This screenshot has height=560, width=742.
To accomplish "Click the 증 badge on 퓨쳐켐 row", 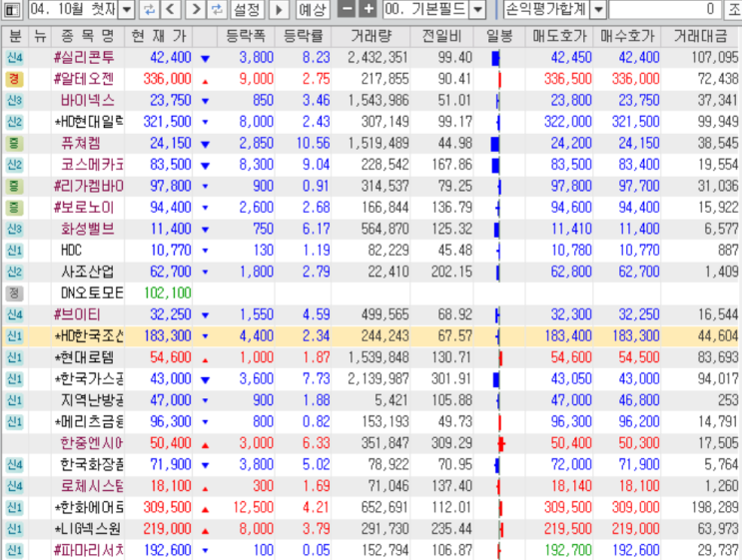I will tap(14, 144).
